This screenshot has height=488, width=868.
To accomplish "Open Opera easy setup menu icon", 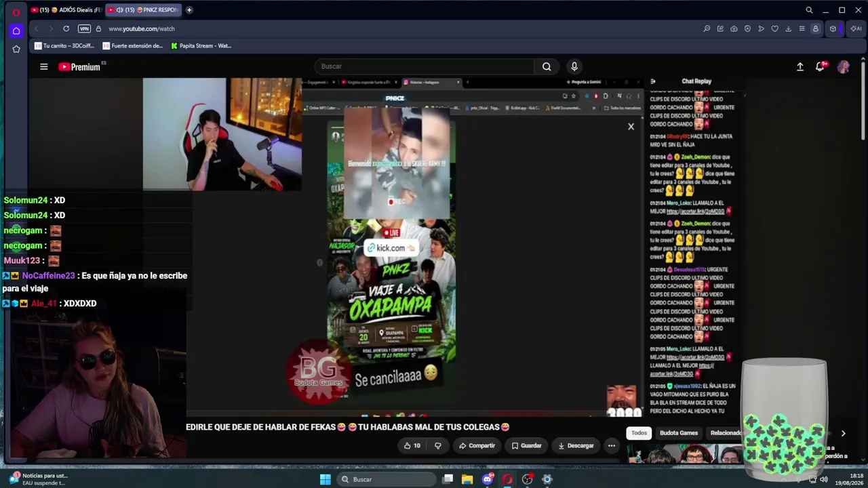I will click(x=802, y=28).
